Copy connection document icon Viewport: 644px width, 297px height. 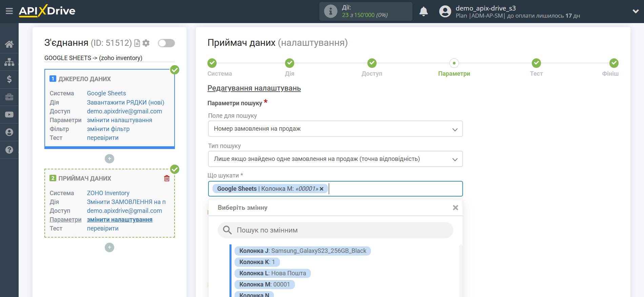tap(137, 43)
